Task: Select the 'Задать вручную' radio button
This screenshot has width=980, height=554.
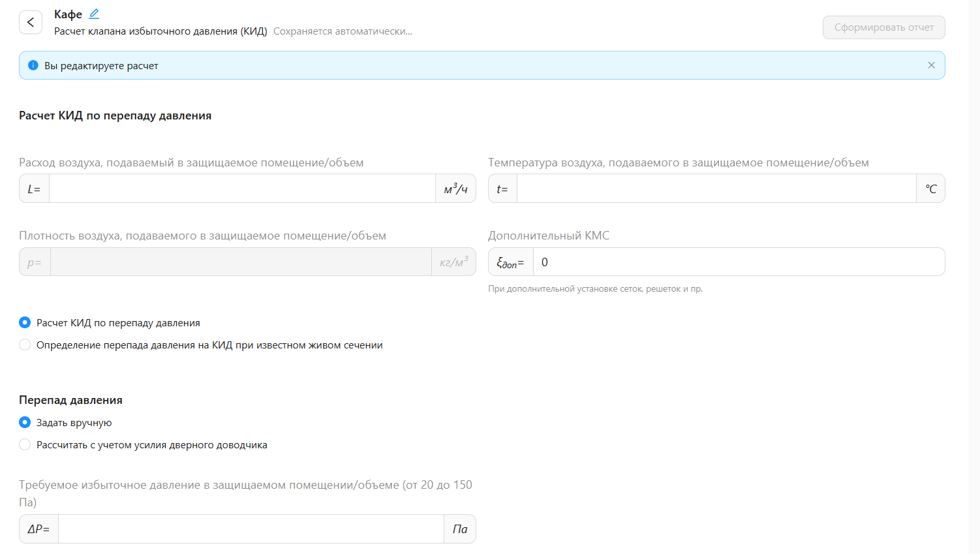Action: click(25, 422)
